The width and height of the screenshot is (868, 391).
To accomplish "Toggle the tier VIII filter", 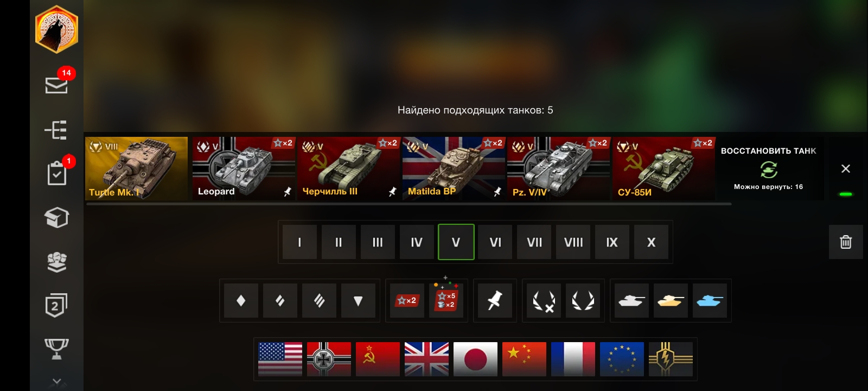I will (x=573, y=242).
